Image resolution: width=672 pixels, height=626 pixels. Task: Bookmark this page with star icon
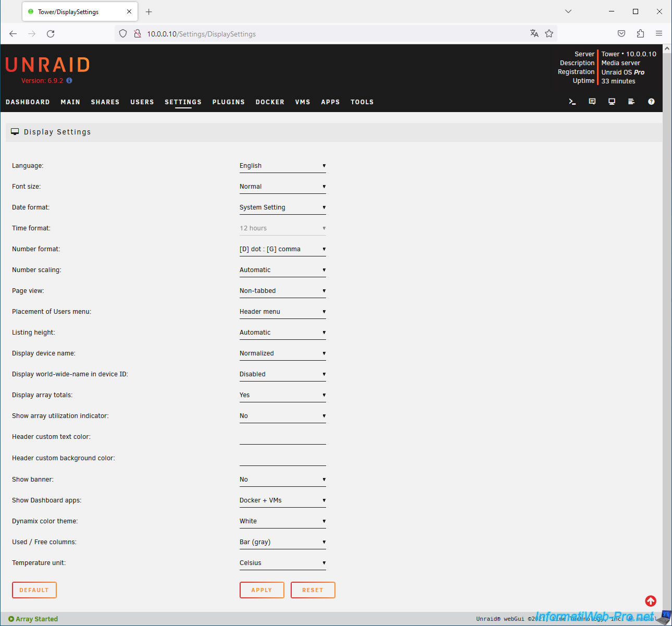pyautogui.click(x=549, y=33)
